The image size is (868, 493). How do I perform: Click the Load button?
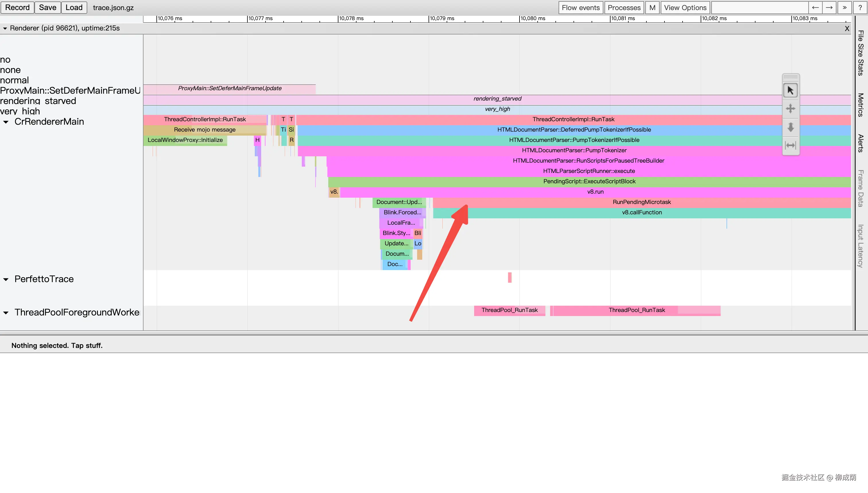74,7
